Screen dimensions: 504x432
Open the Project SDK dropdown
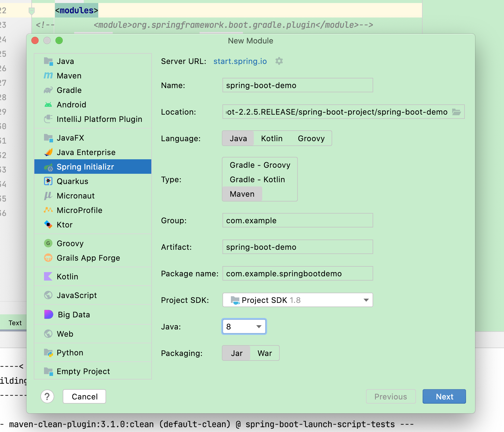[297, 300]
